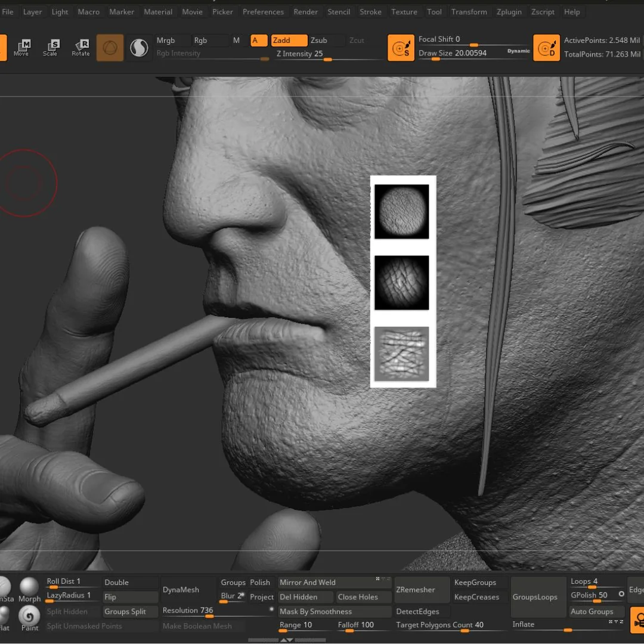
Task: Adjust the Loops slider
Action: click(596, 583)
